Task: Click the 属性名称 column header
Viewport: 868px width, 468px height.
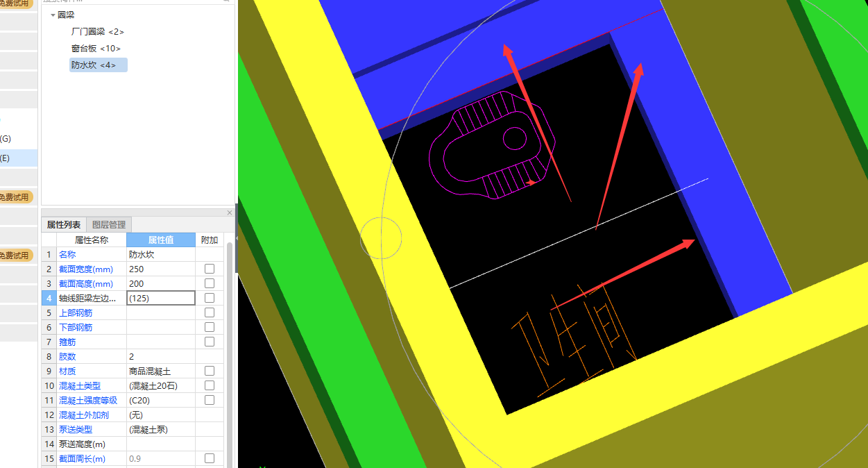Action: [x=92, y=240]
